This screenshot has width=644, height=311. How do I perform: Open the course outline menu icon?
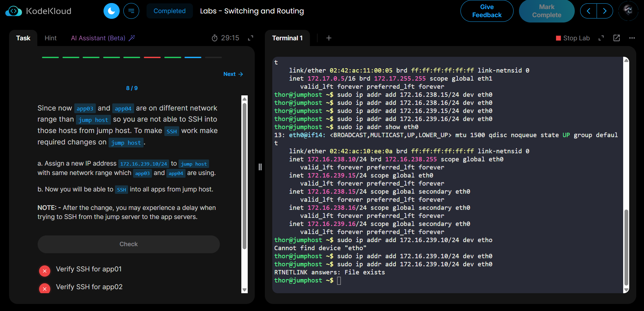coord(131,11)
